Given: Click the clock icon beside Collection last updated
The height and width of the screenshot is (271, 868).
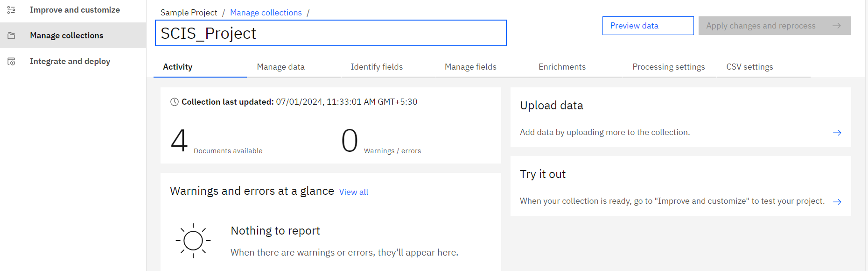Looking at the screenshot, I should (175, 102).
